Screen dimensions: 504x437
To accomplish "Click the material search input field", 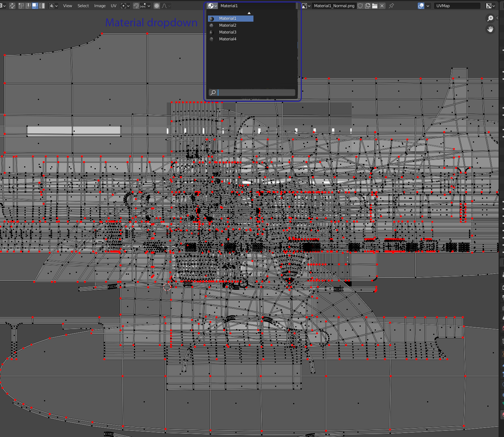I will coord(252,93).
